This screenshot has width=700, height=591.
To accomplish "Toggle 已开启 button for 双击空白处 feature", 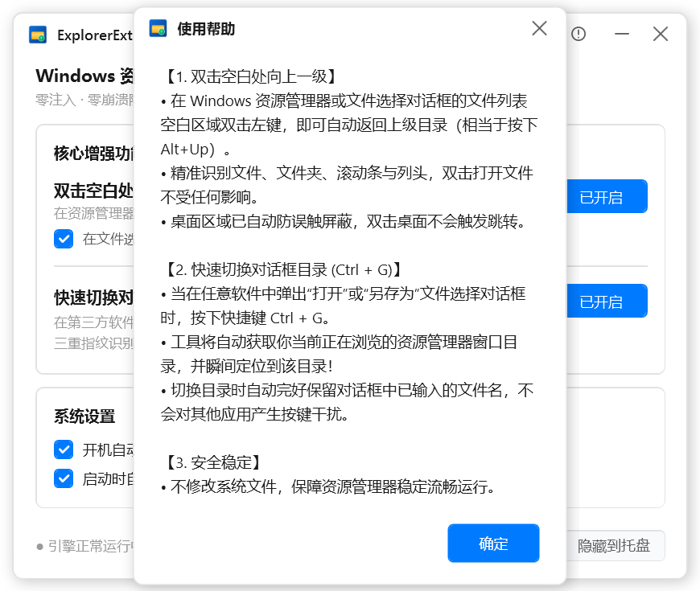I will (607, 196).
